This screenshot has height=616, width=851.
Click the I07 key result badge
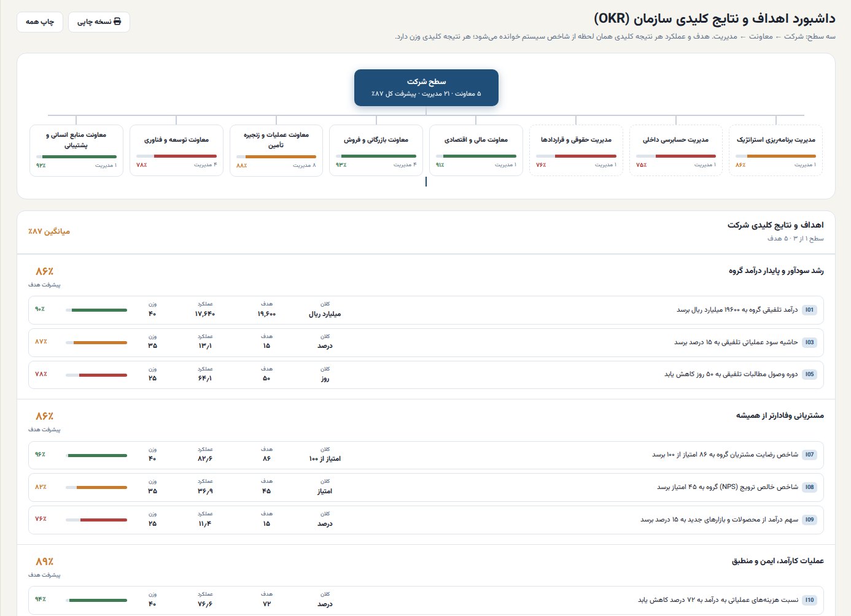(809, 455)
